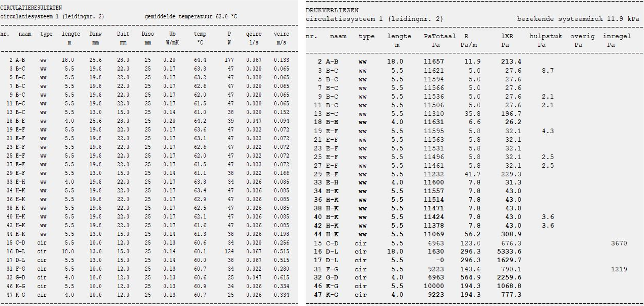Click temp 61.3 in row 44 H-K
644x306 pixels.
pyautogui.click(x=200, y=234)
